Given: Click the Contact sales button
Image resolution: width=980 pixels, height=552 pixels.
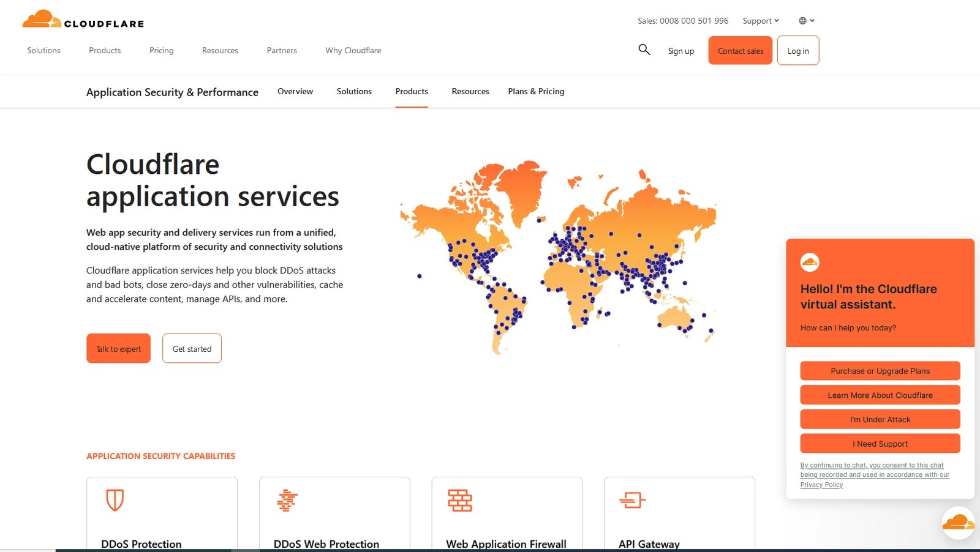Looking at the screenshot, I should pos(741,50).
